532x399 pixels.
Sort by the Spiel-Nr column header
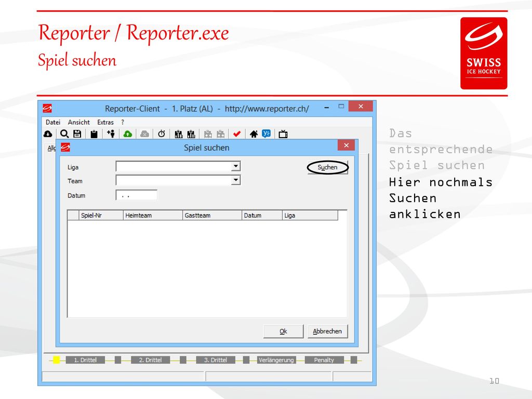point(101,215)
